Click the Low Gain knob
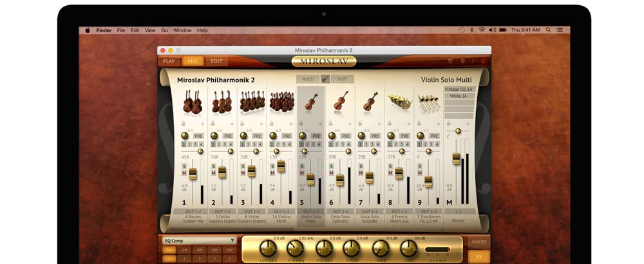The image size is (644, 264). 268,248
